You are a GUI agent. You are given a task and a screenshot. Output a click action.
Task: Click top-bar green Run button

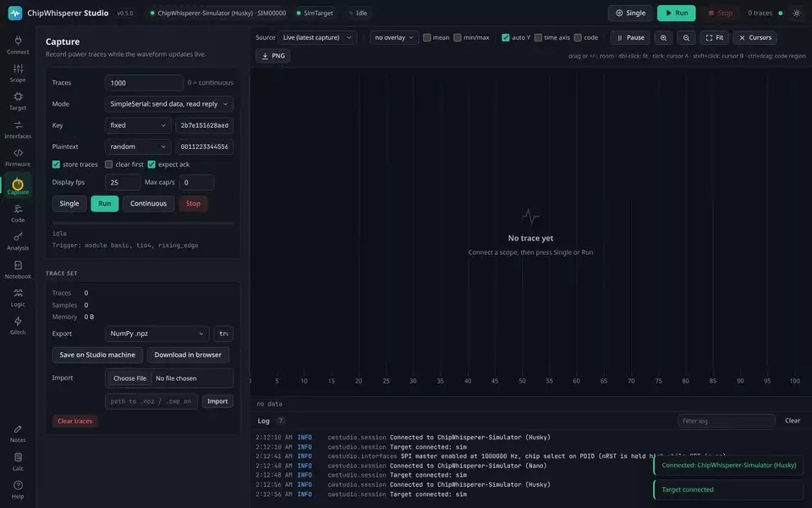coord(677,13)
